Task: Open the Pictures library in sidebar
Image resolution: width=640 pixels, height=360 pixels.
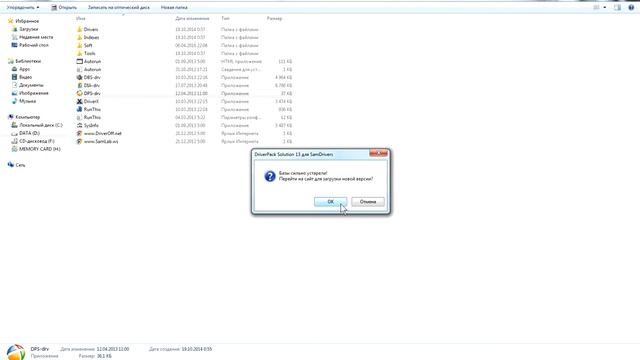Action: pyautogui.click(x=33, y=93)
